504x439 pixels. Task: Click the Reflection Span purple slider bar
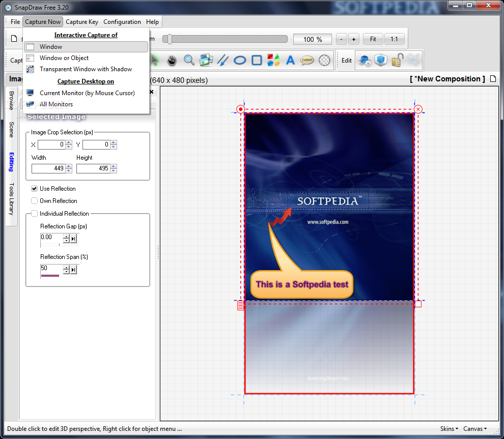[50, 276]
